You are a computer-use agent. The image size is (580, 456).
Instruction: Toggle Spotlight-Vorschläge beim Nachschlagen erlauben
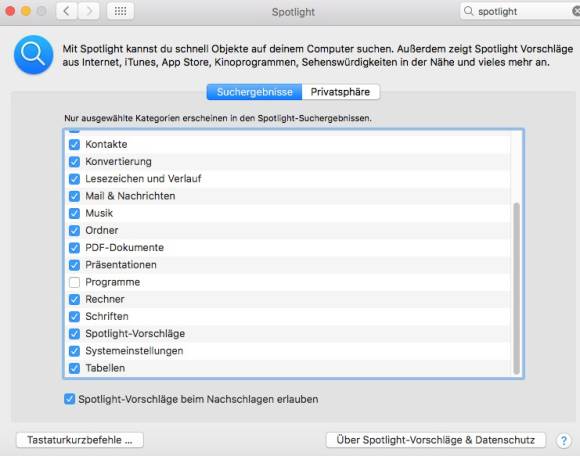(70, 399)
